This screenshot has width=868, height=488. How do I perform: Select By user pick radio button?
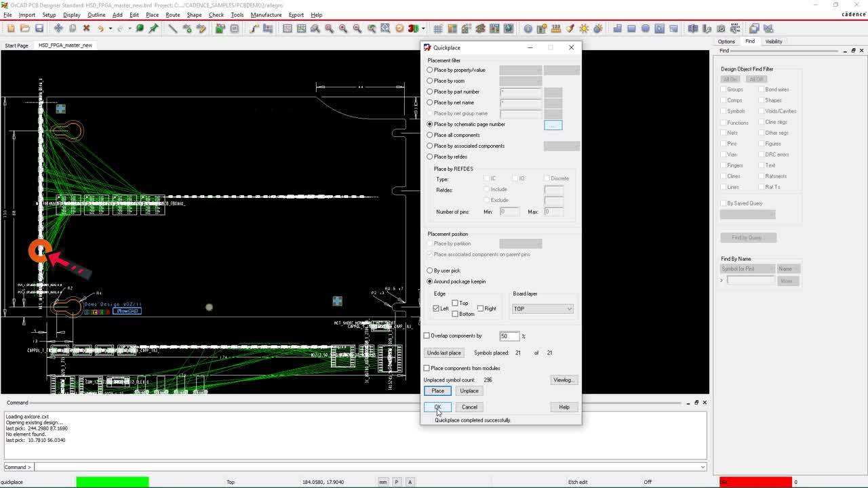point(430,270)
